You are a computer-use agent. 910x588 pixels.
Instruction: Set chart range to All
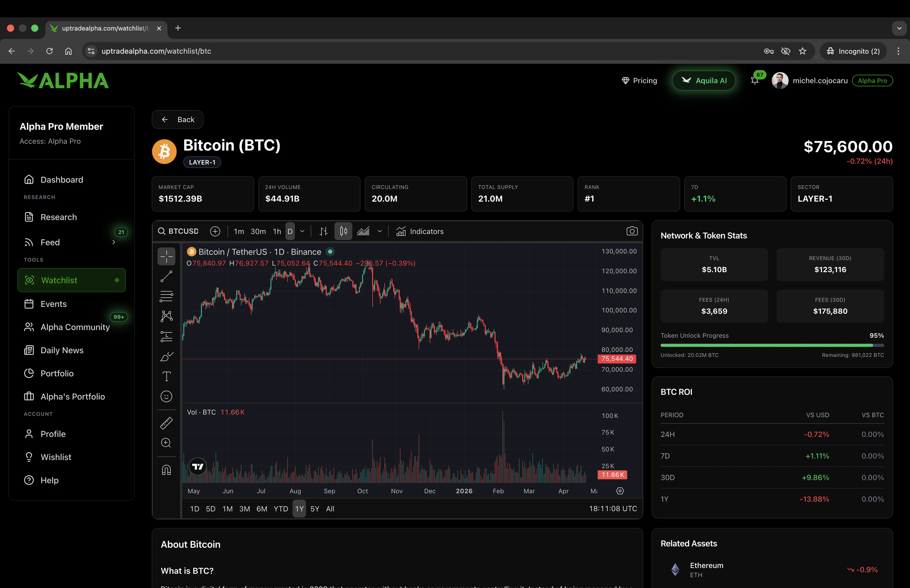[x=330, y=509]
